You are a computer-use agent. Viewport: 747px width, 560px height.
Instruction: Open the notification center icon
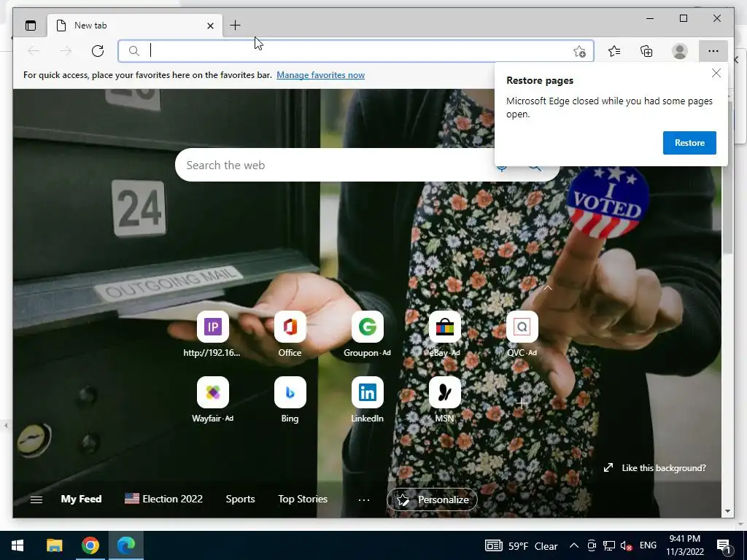point(724,546)
